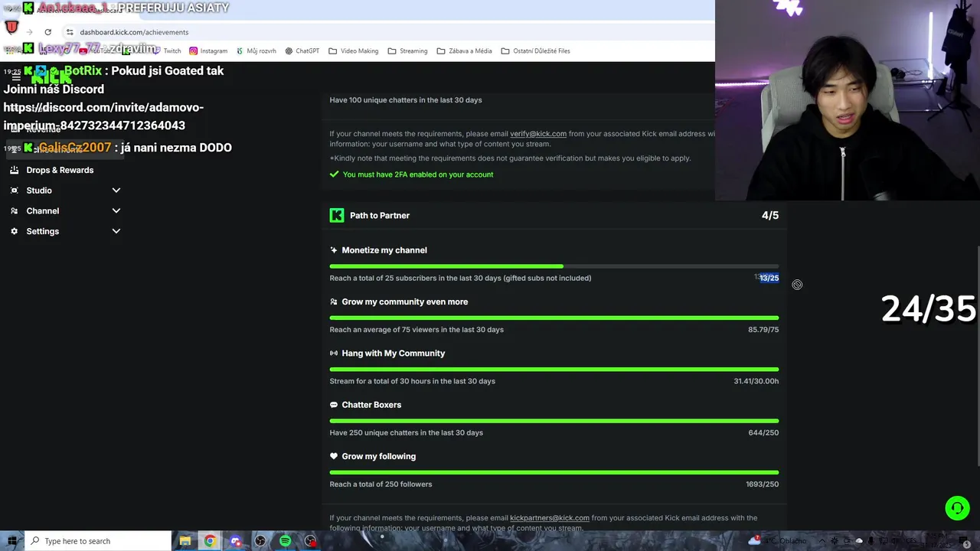The height and width of the screenshot is (551, 980).
Task: Click the Path to Partner Kick logo
Action: pos(337,216)
